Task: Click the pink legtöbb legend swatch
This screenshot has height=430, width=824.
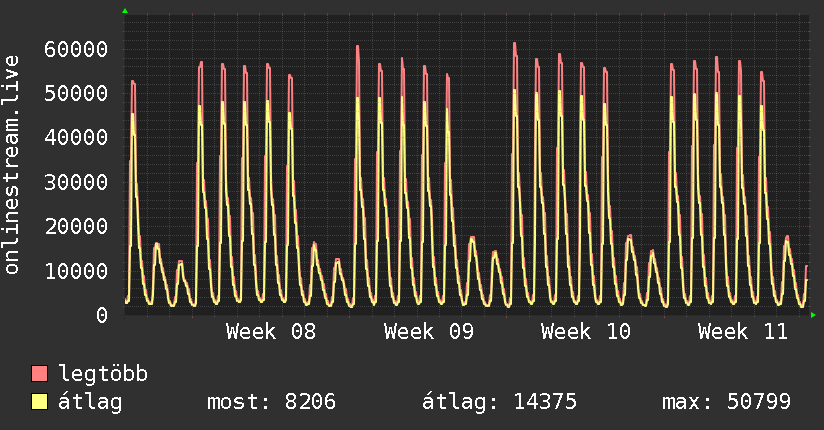Action: [x=39, y=373]
